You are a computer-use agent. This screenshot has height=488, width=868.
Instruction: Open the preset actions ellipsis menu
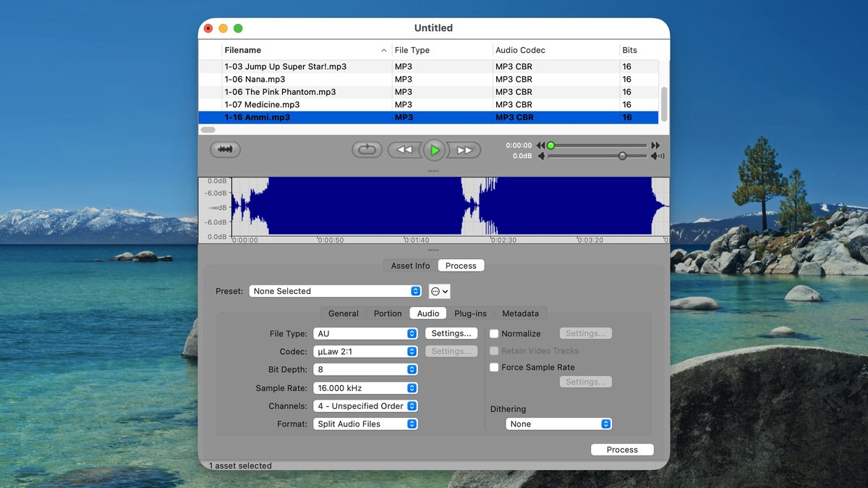coord(440,291)
